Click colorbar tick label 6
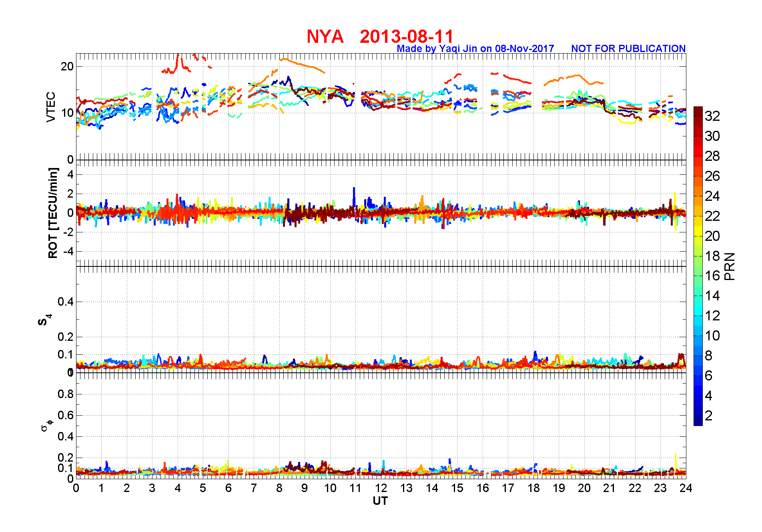Image resolution: width=762 pixels, height=532 pixels. pos(708,376)
